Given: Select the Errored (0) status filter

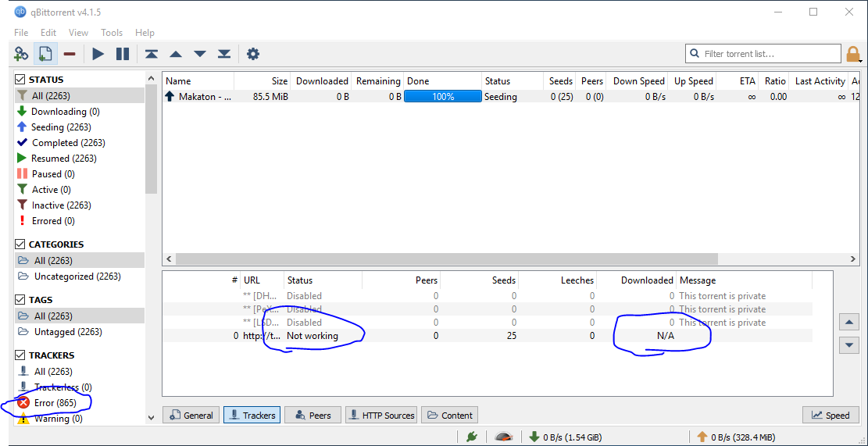Looking at the screenshot, I should [x=53, y=221].
